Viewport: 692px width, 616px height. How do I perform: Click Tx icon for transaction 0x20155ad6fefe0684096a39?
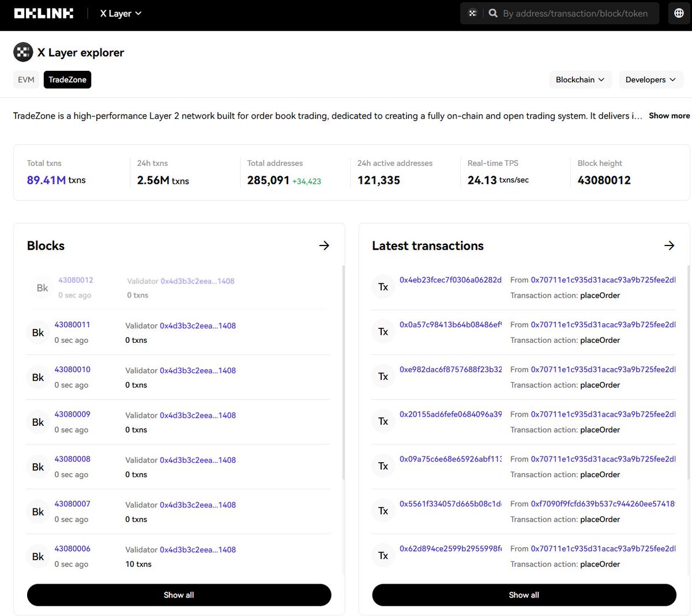[383, 422]
